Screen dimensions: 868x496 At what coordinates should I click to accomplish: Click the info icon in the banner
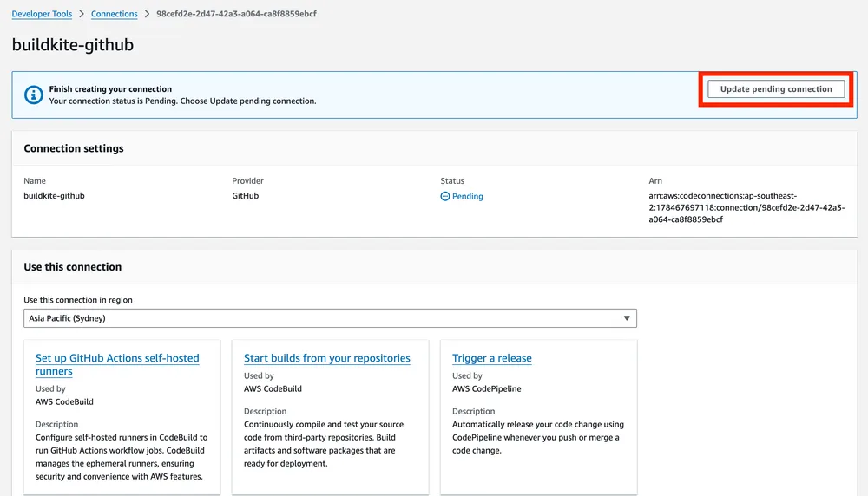click(x=33, y=95)
